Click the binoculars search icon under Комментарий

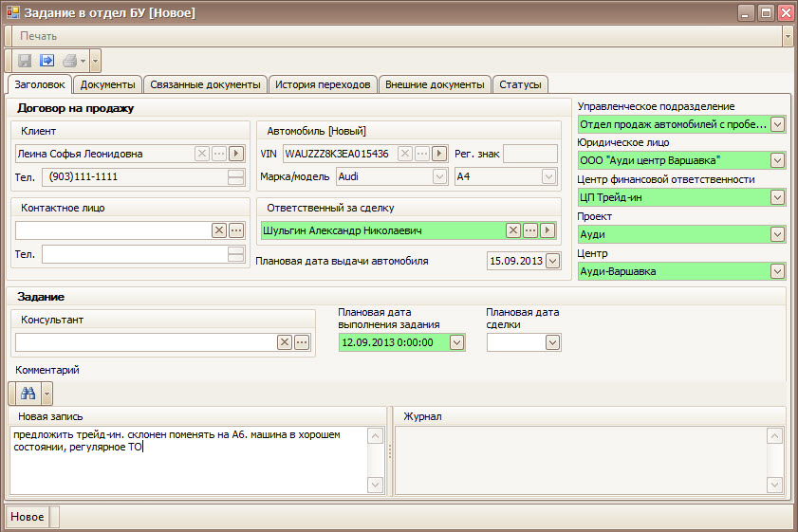(28, 393)
